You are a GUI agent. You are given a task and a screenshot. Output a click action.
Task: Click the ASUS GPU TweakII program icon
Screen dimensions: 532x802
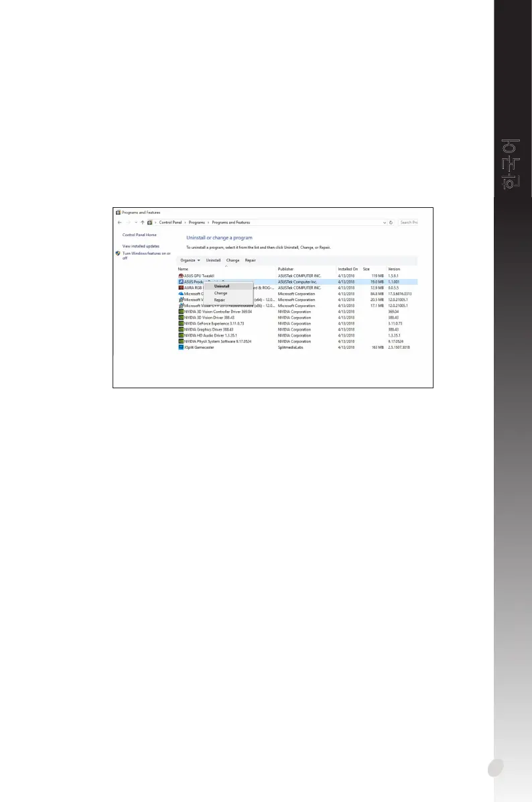181,276
